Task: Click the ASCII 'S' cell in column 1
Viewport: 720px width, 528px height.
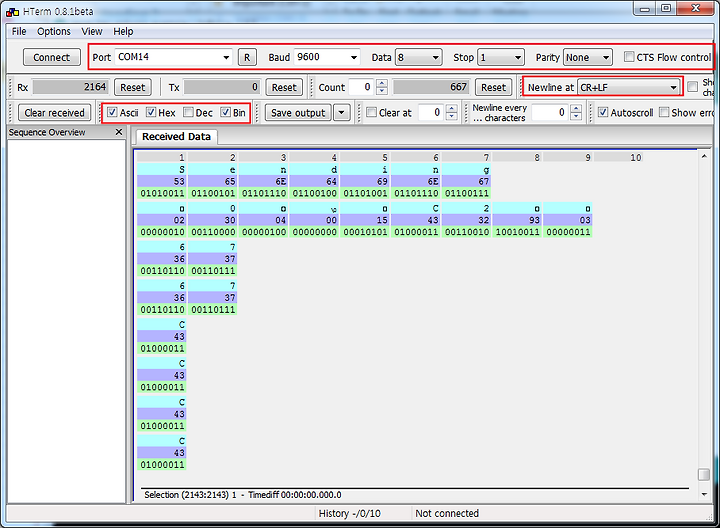Action: click(162, 169)
